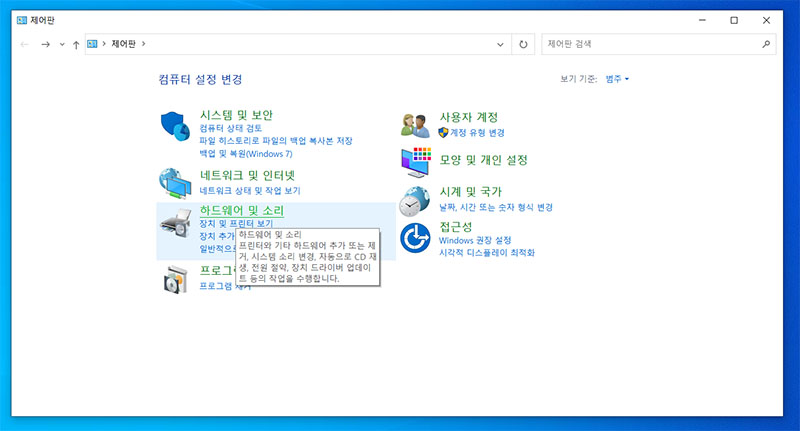This screenshot has height=431, width=800.
Task: Expand the address bar history dropdown
Action: click(x=500, y=44)
